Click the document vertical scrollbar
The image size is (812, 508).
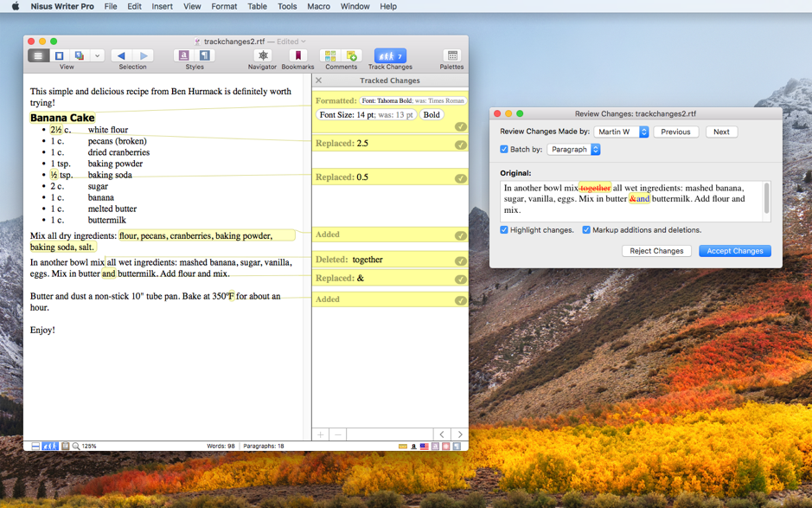pyautogui.click(x=307, y=256)
